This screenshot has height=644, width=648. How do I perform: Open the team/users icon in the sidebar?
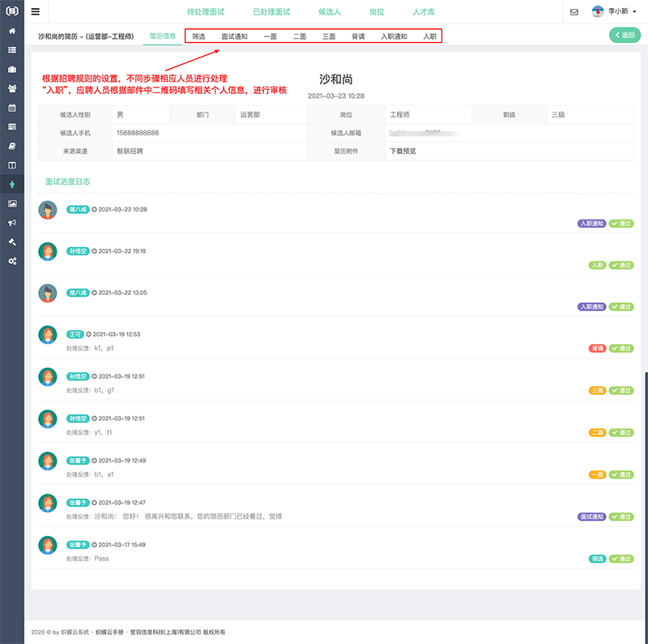pyautogui.click(x=11, y=89)
